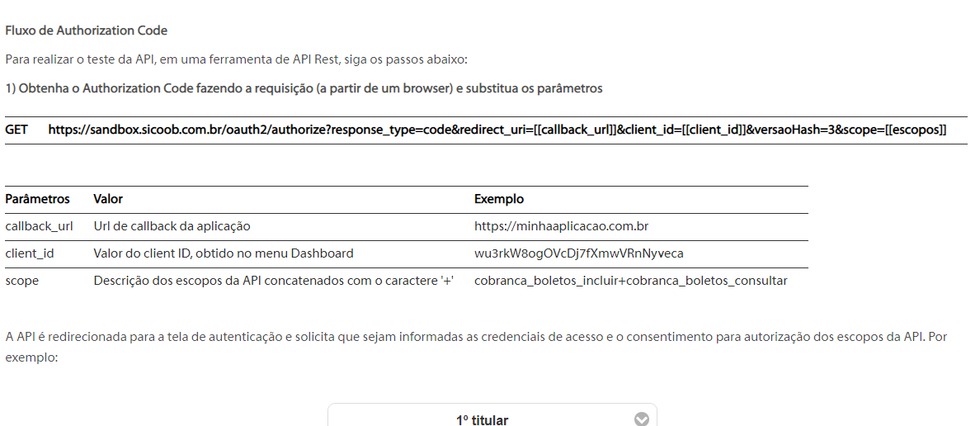Click the sandbox.sicoob.com.br authorize URL
Image resolution: width=980 pixels, height=426 pixels.
[497, 130]
